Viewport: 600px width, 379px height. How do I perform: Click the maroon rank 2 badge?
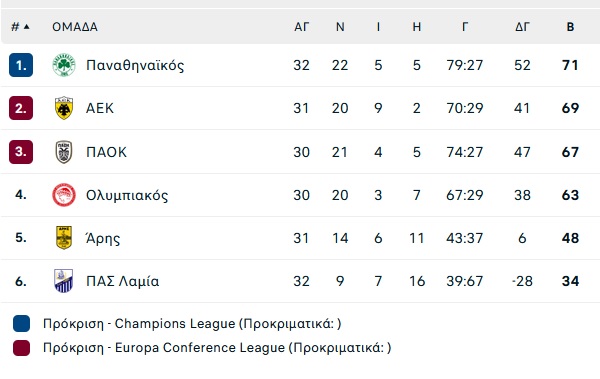coord(21,108)
